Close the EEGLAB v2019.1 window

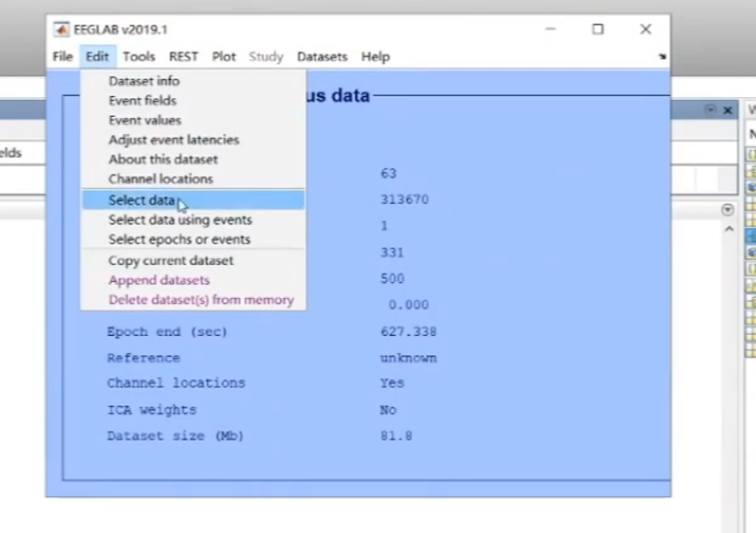coord(646,29)
